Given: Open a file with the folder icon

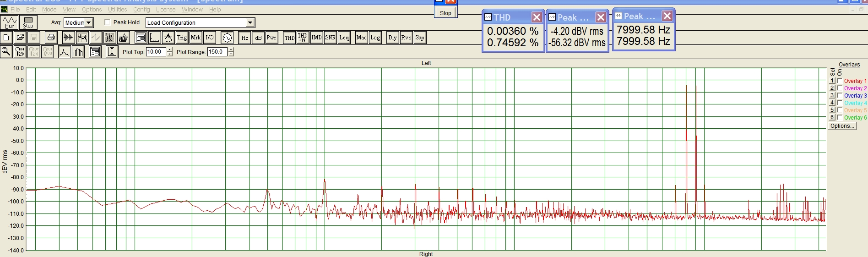Looking at the screenshot, I should tap(20, 38).
